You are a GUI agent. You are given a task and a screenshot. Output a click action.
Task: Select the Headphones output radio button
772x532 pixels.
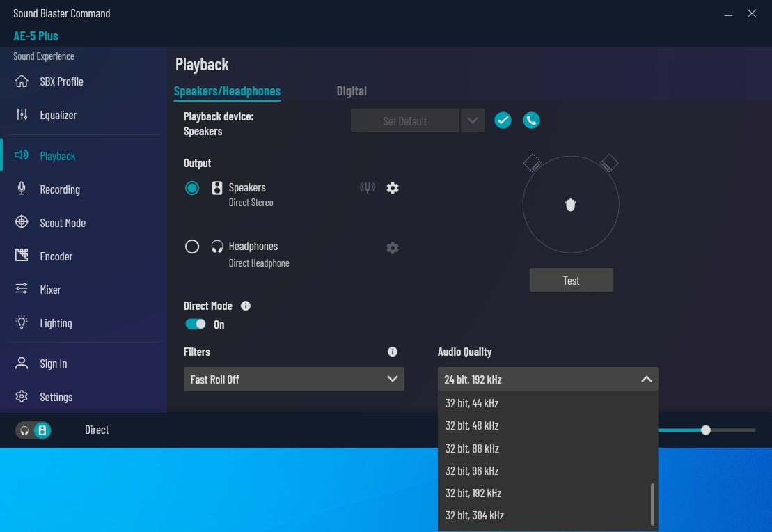192,247
